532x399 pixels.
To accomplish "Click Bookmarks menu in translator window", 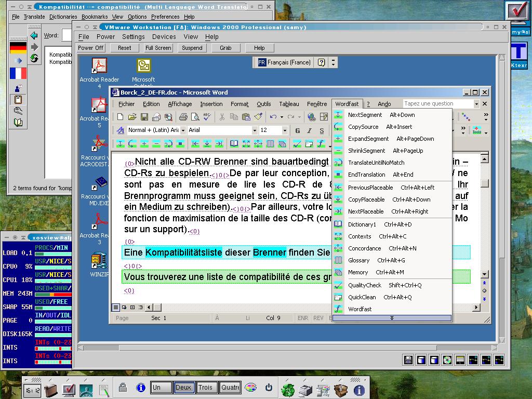I will (95, 17).
